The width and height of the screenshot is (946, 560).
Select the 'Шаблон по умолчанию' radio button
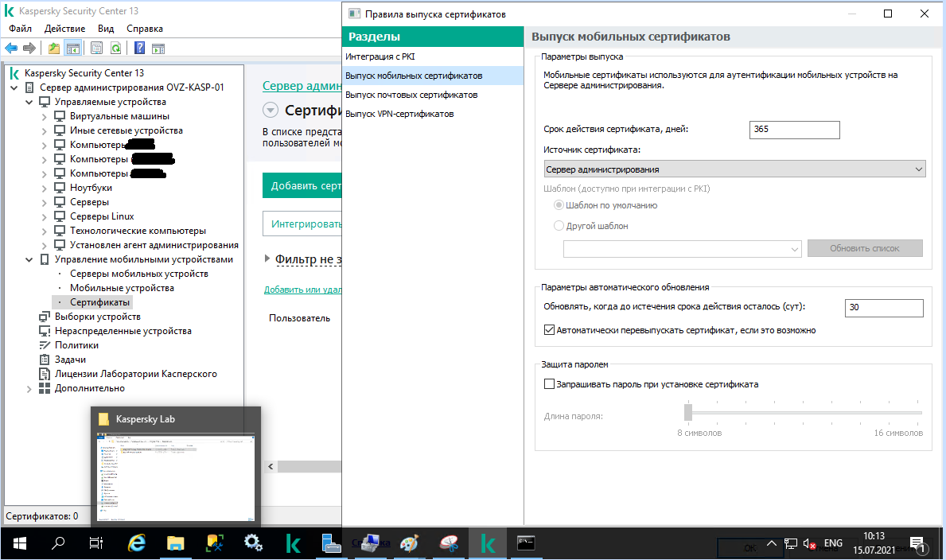click(x=559, y=205)
